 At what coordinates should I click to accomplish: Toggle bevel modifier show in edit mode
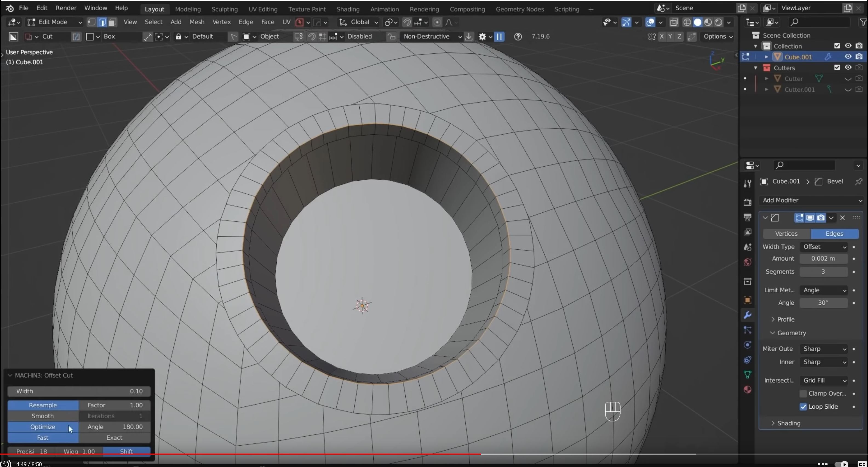point(799,218)
